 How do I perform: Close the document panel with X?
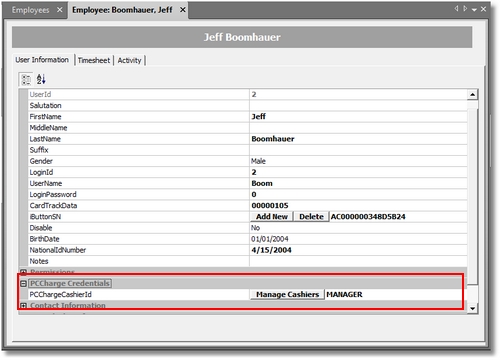(x=483, y=9)
